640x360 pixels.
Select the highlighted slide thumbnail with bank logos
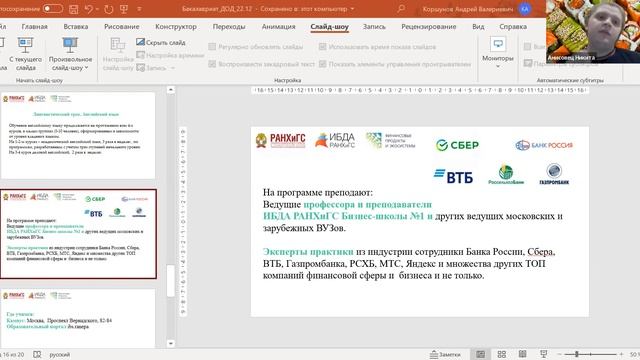(x=78, y=234)
